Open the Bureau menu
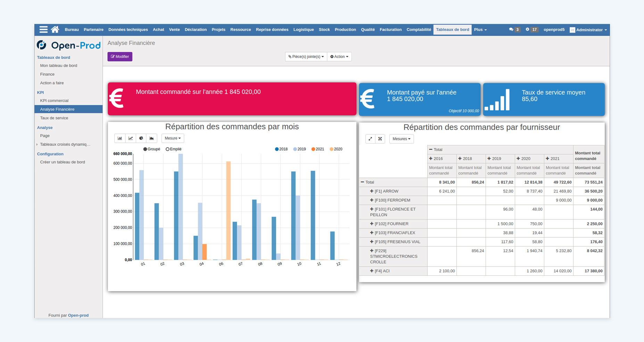This screenshot has width=644, height=342. pos(72,30)
